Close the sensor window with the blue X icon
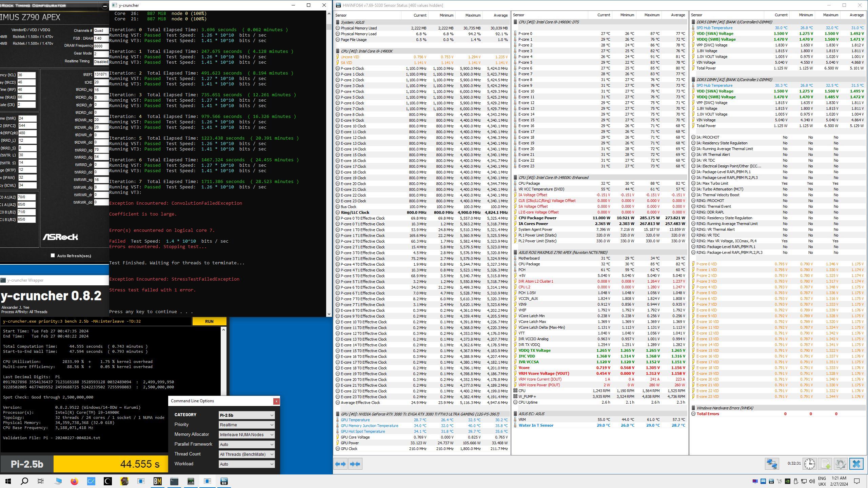 pyautogui.click(x=856, y=464)
